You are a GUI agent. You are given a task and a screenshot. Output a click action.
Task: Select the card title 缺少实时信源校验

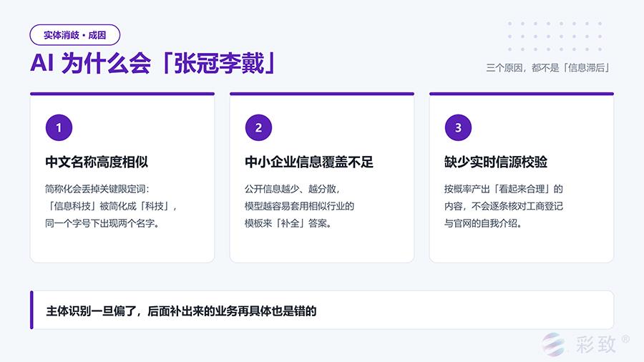pyautogui.click(x=495, y=162)
